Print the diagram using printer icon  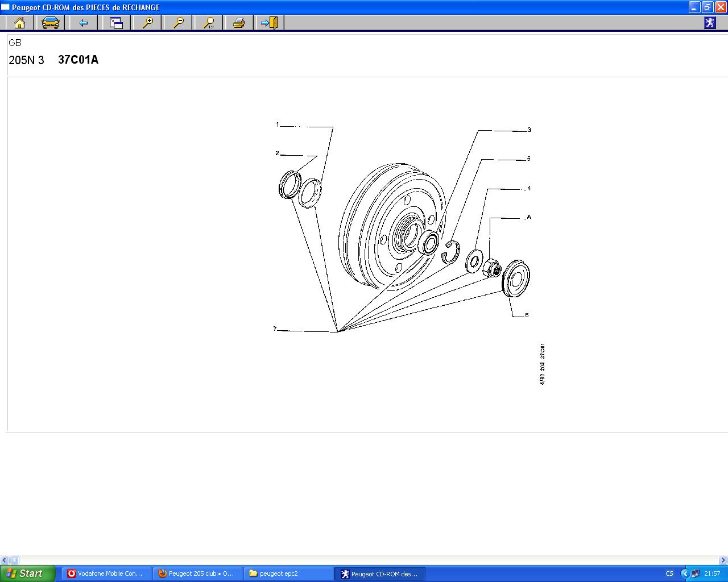coord(239,23)
